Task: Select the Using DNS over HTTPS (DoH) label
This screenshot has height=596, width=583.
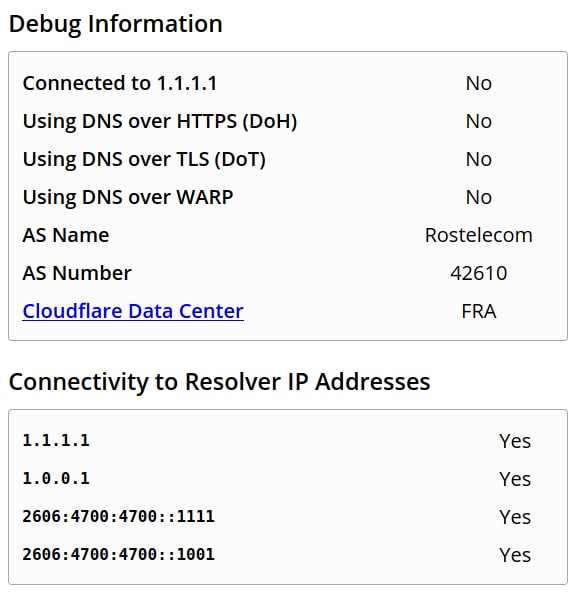Action: 160,122
